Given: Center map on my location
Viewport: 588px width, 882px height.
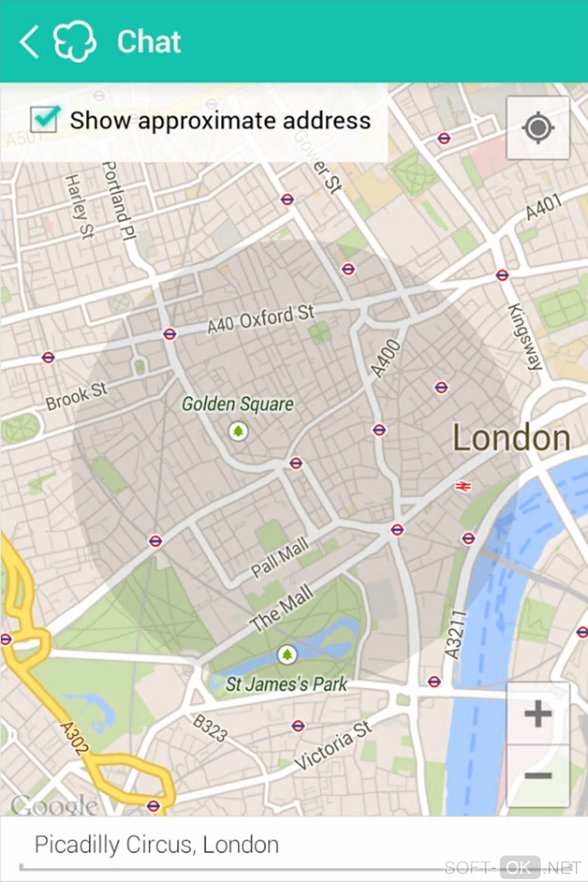Looking at the screenshot, I should (x=538, y=128).
